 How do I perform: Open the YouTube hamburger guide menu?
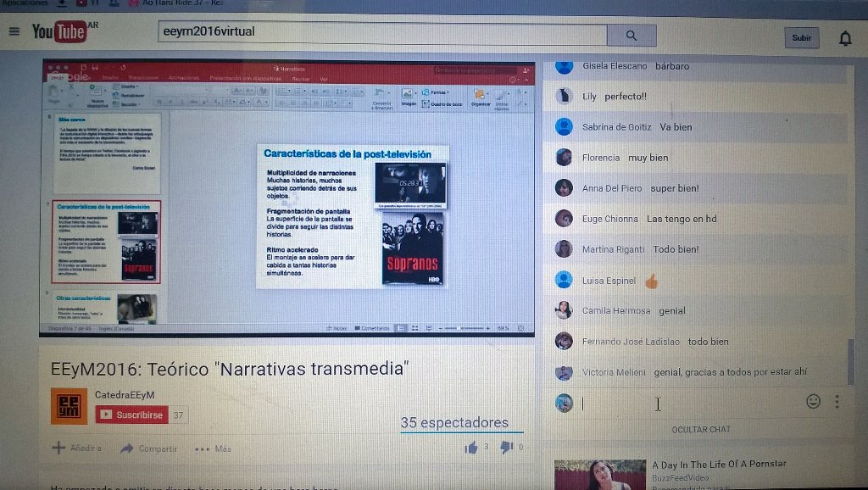click(14, 31)
